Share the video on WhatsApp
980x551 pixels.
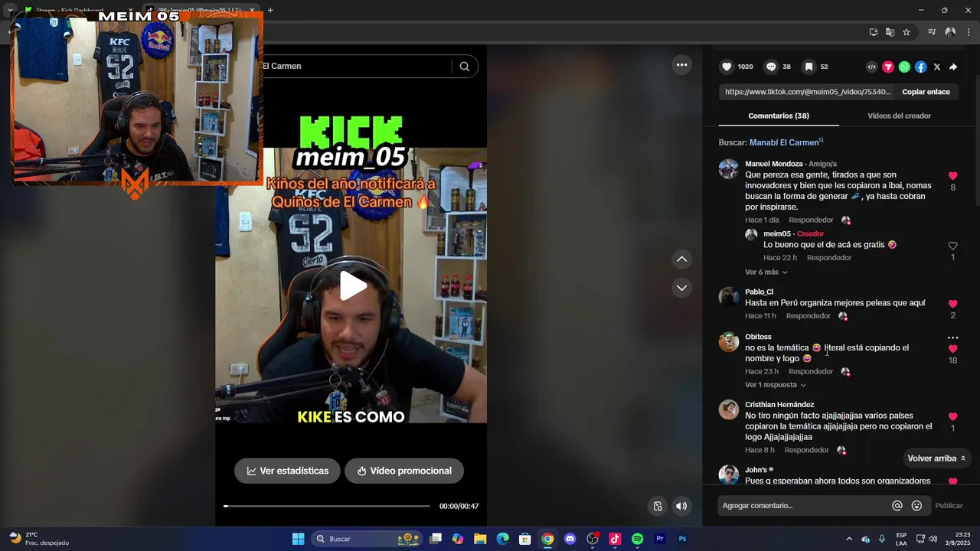tap(904, 67)
